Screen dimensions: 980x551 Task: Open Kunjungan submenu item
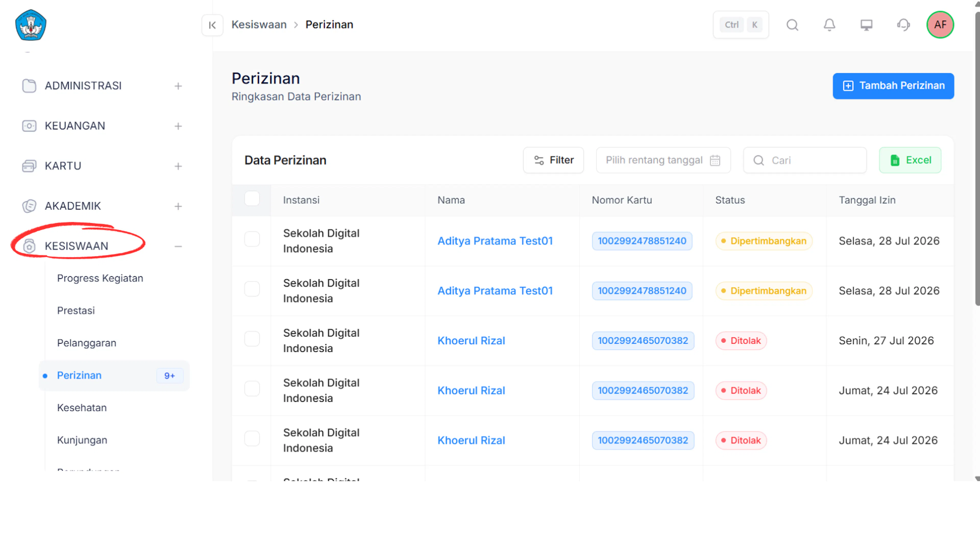(x=82, y=440)
